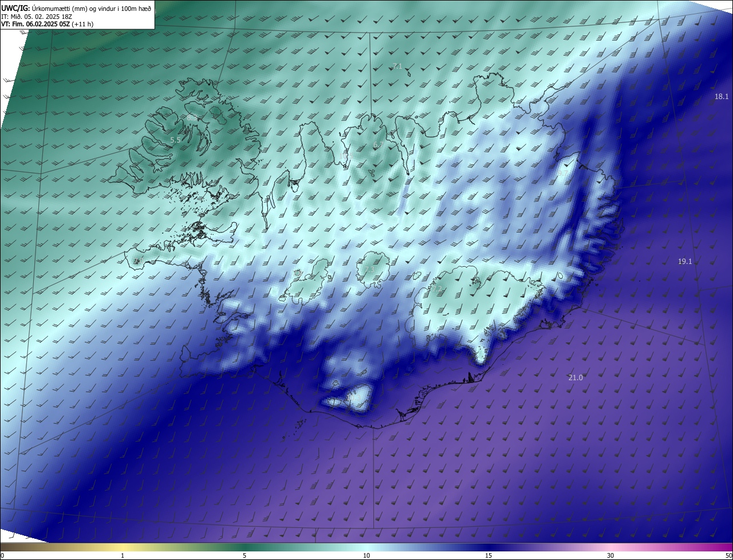
Task: Click the 6.7 value label in north Iceland
Action: point(378,145)
